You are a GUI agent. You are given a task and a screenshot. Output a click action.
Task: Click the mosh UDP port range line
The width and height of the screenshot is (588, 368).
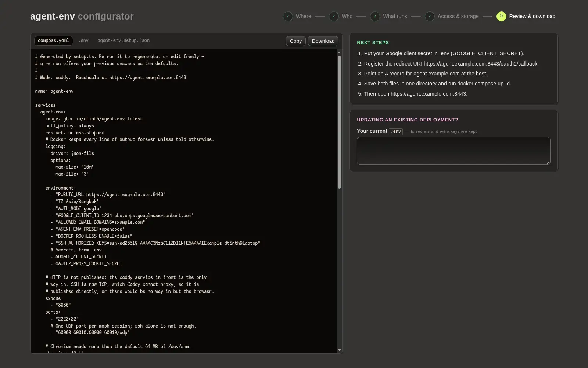point(90,333)
